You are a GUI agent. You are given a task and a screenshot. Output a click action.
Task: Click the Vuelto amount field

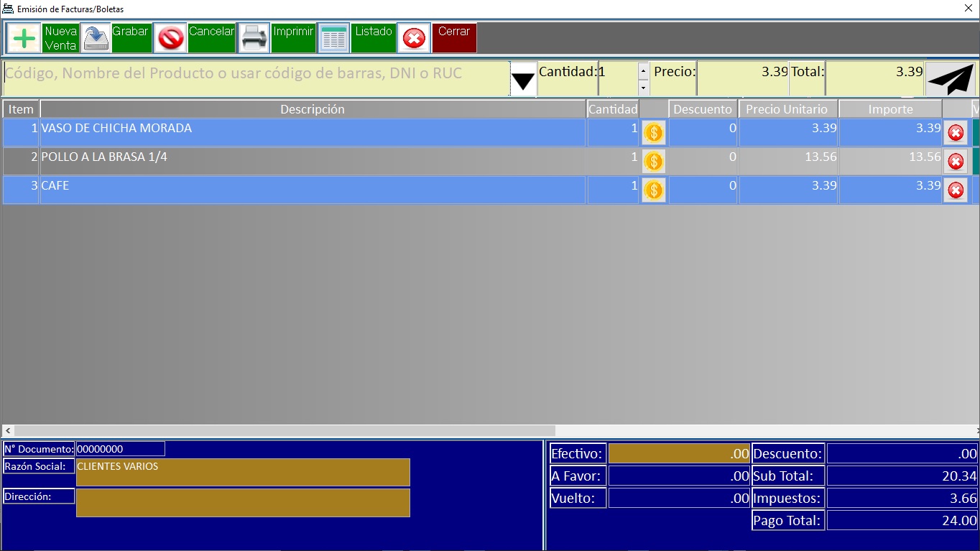(679, 498)
